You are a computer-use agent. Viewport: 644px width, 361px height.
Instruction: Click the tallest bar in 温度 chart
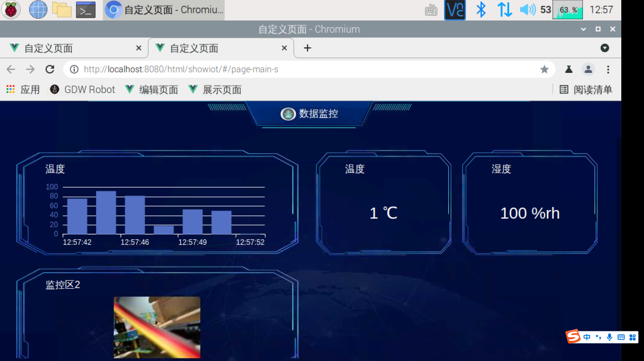(x=106, y=213)
